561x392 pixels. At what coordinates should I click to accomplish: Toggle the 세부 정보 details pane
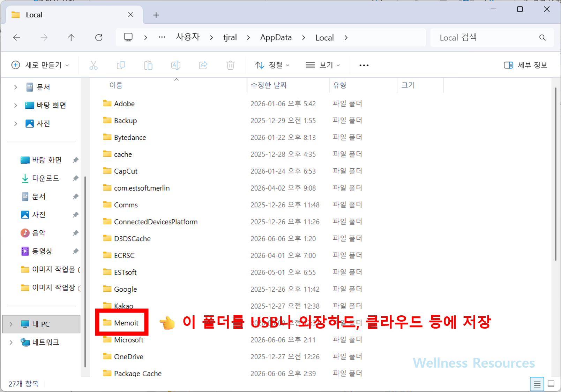click(x=526, y=65)
